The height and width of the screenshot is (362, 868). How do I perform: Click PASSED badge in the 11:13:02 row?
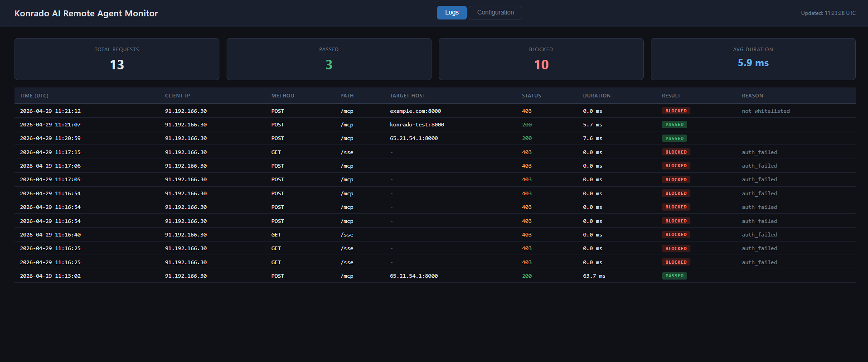click(x=674, y=276)
